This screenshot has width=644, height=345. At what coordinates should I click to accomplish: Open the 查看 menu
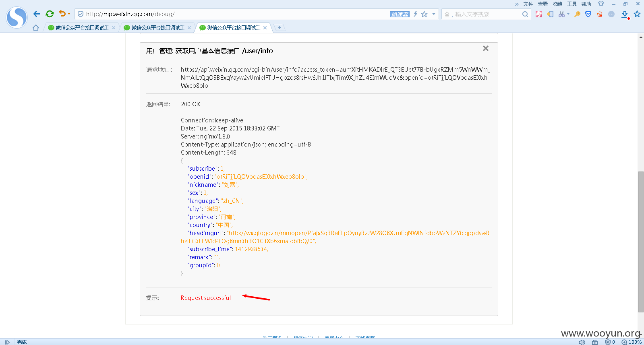tap(543, 4)
